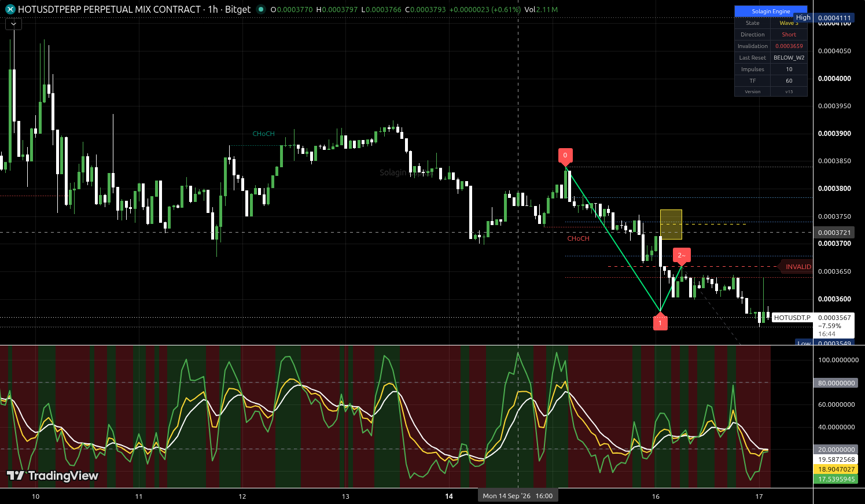Click the 0.0004000 price scale label

(834, 79)
